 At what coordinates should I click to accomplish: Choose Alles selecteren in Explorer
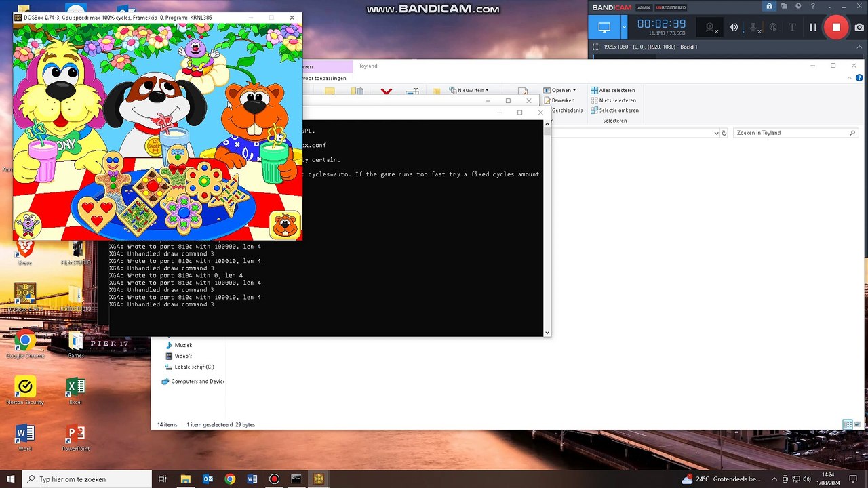click(x=613, y=90)
